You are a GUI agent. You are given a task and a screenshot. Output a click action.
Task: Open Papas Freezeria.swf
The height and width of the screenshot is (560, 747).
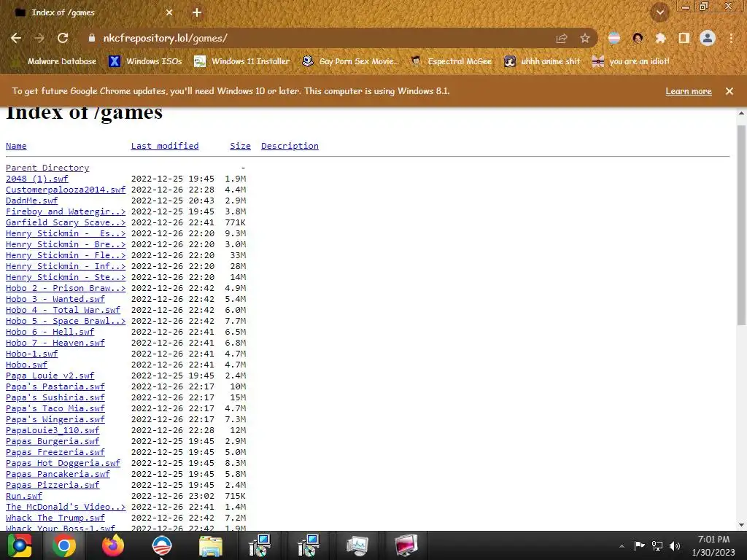coord(55,452)
